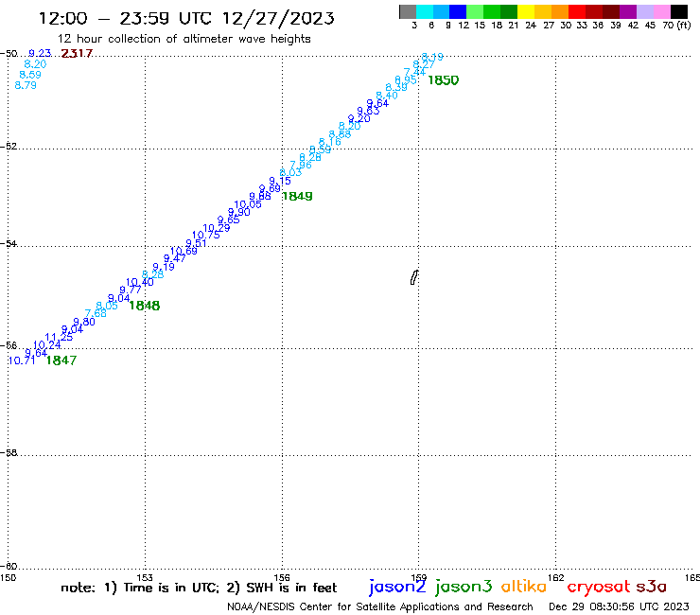Click the -52 latitude axis label
The width and height of the screenshot is (700, 615).
point(9,147)
